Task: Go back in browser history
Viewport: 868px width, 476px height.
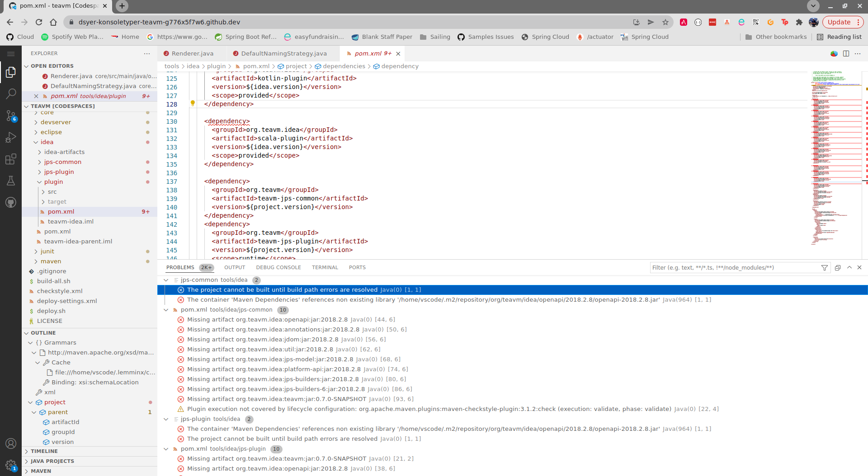Action: (10, 22)
